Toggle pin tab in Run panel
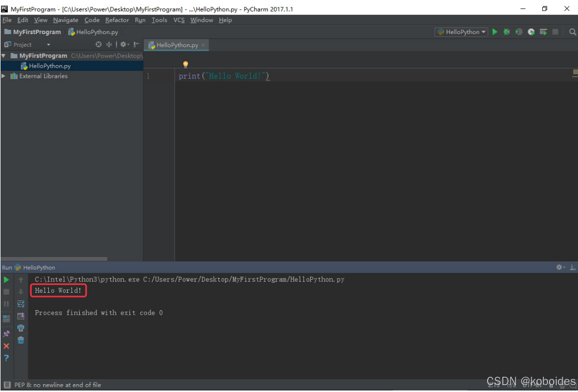Image resolution: width=578 pixels, height=392 pixels. pyautogui.click(x=6, y=334)
